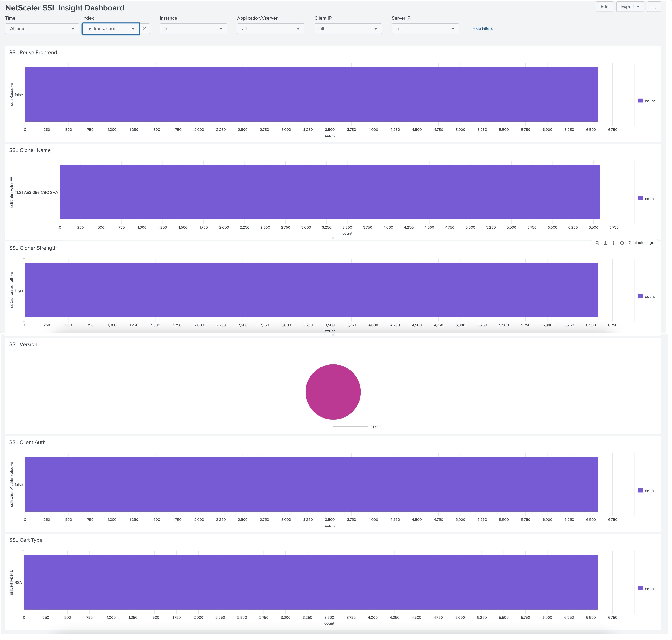Expand the Instance filter dropdown

pyautogui.click(x=193, y=29)
